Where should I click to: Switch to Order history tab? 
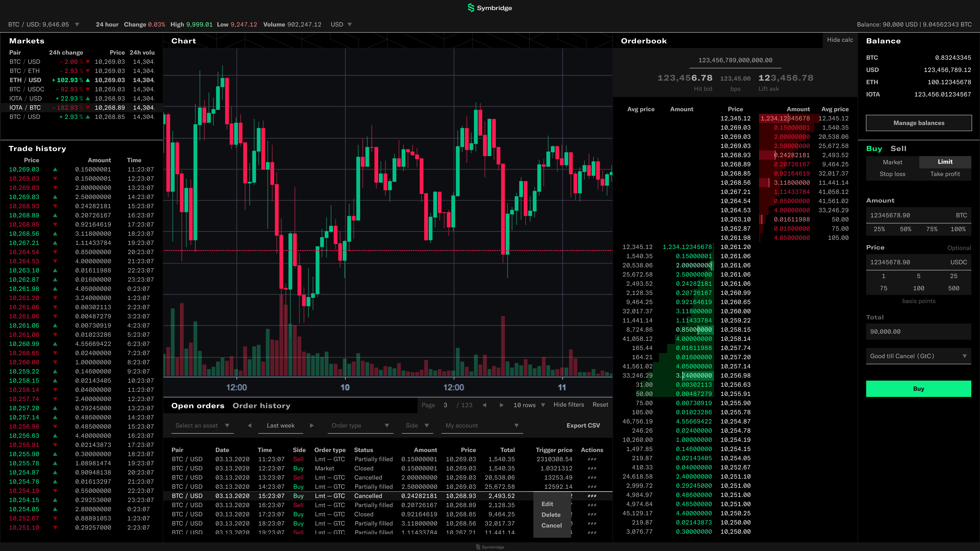coord(261,406)
